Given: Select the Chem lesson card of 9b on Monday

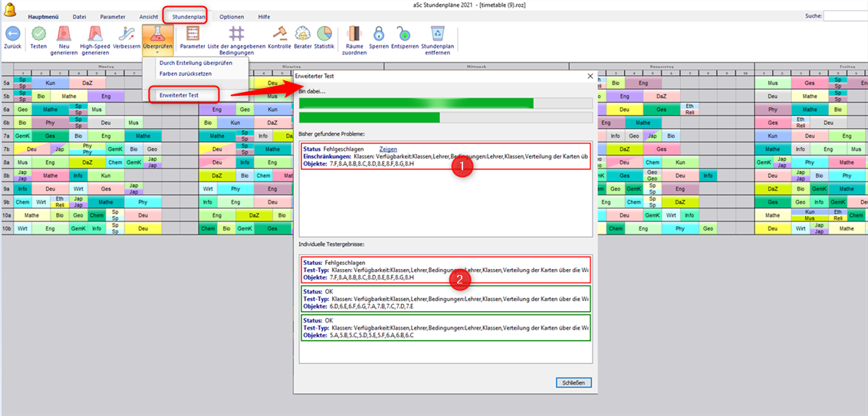Looking at the screenshot, I should pyautogui.click(x=23, y=202).
